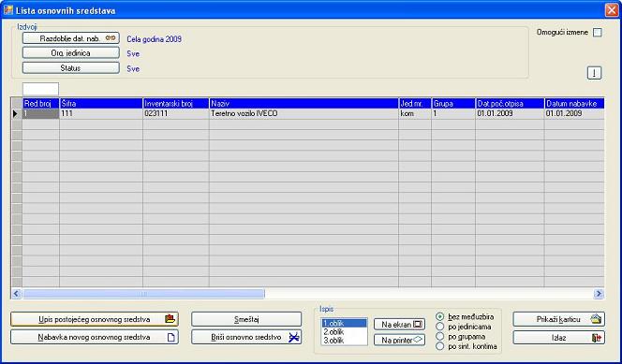
Task: Select the inventory number cell '023111'
Action: (176, 113)
